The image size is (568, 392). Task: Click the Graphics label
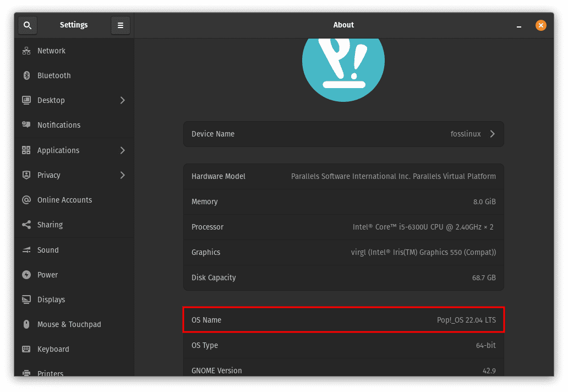coord(206,253)
